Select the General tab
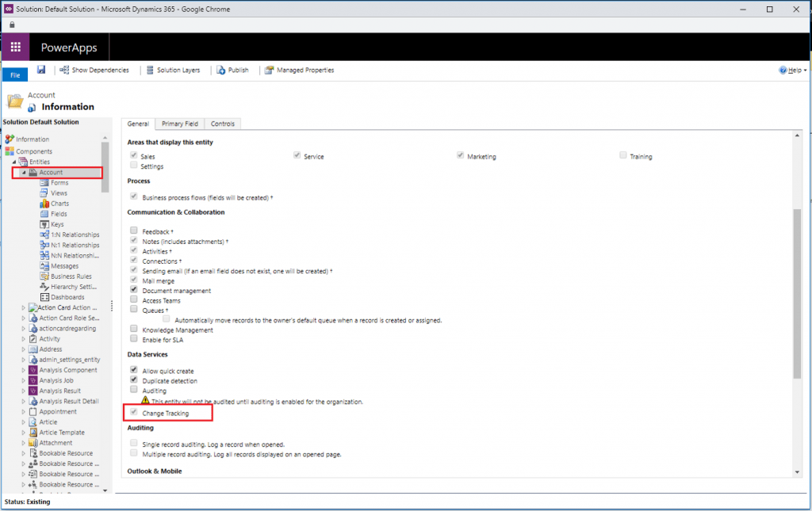The image size is (812, 511). coord(138,124)
